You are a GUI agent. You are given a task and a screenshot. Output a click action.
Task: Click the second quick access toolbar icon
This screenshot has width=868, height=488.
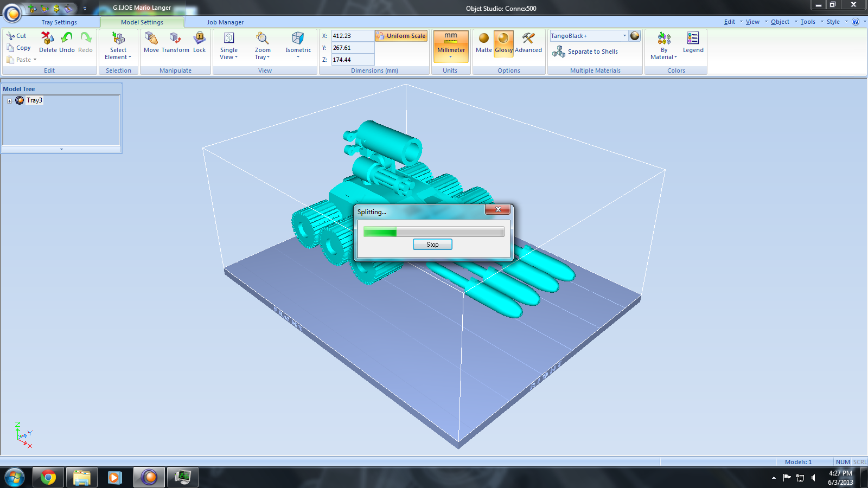coord(44,8)
